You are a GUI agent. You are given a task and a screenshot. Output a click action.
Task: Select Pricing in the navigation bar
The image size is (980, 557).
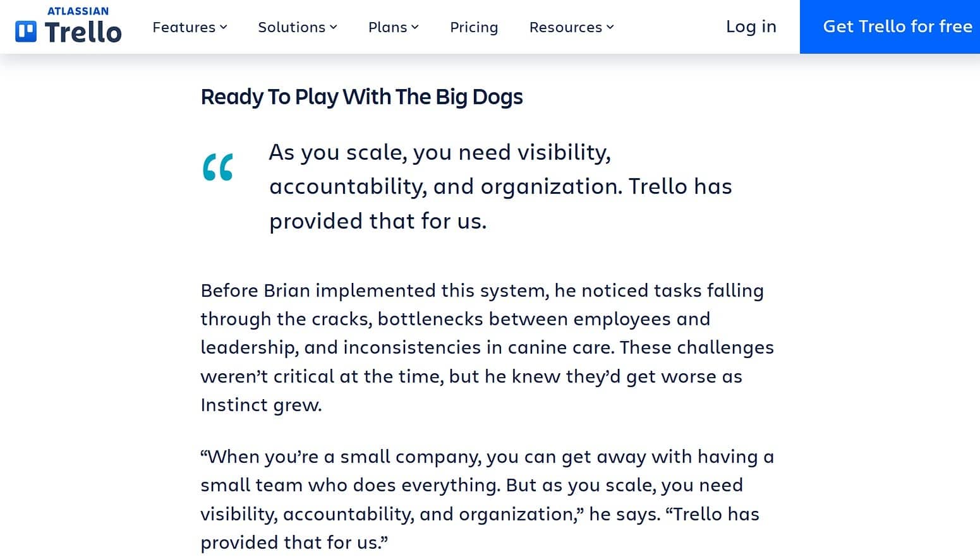coord(474,27)
